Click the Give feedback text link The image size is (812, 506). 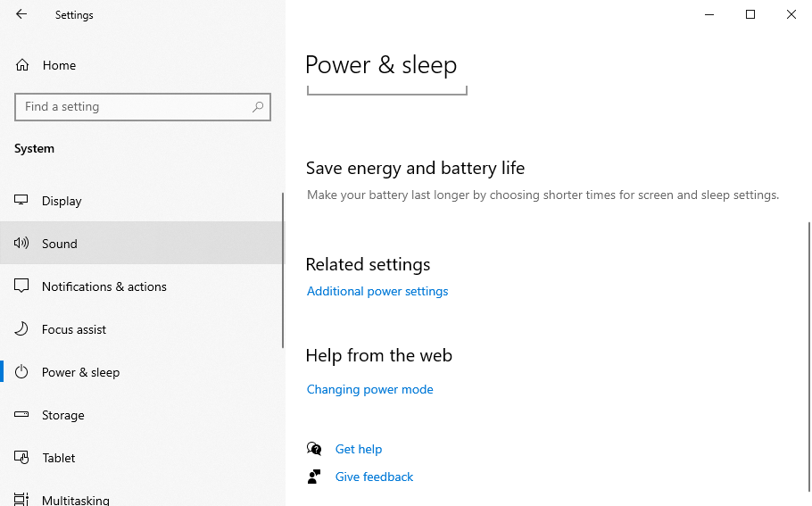pos(374,477)
